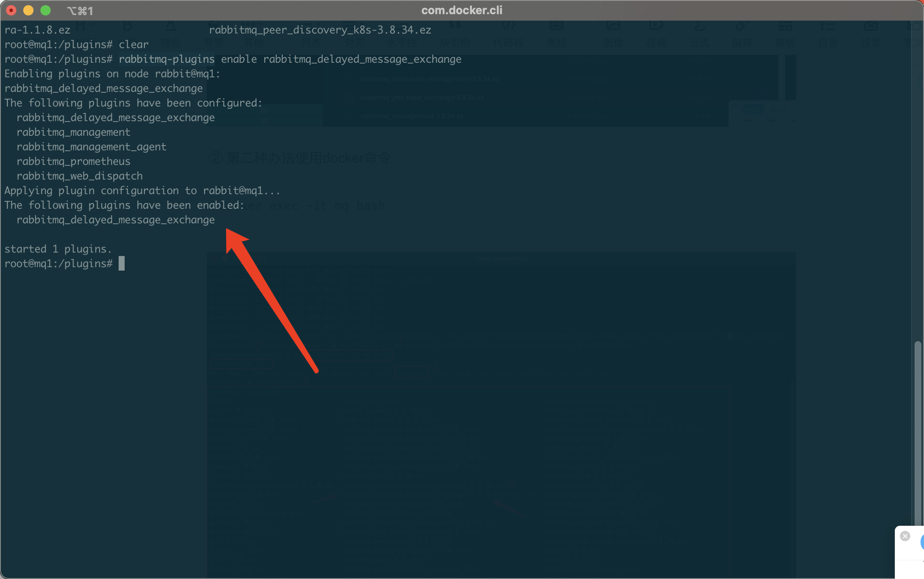
Task: Select the rabbitmq_management-3.8.34.ez checkbox
Action: coord(349,116)
